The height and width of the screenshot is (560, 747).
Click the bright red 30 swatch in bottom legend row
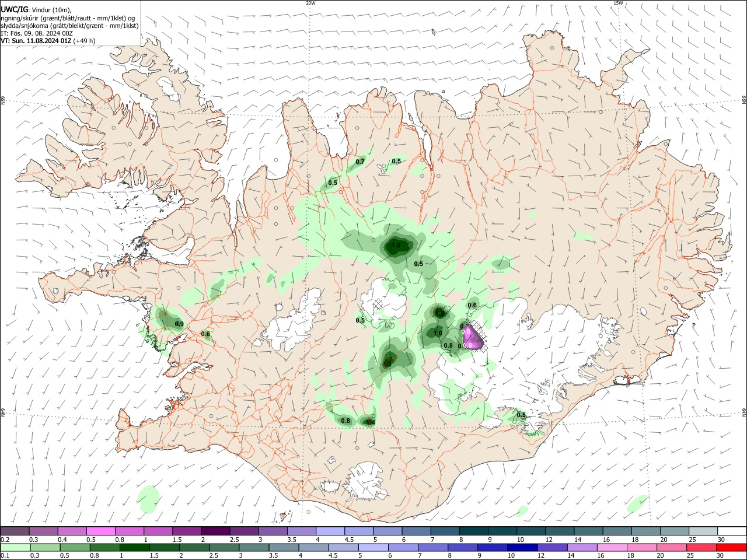click(731, 548)
